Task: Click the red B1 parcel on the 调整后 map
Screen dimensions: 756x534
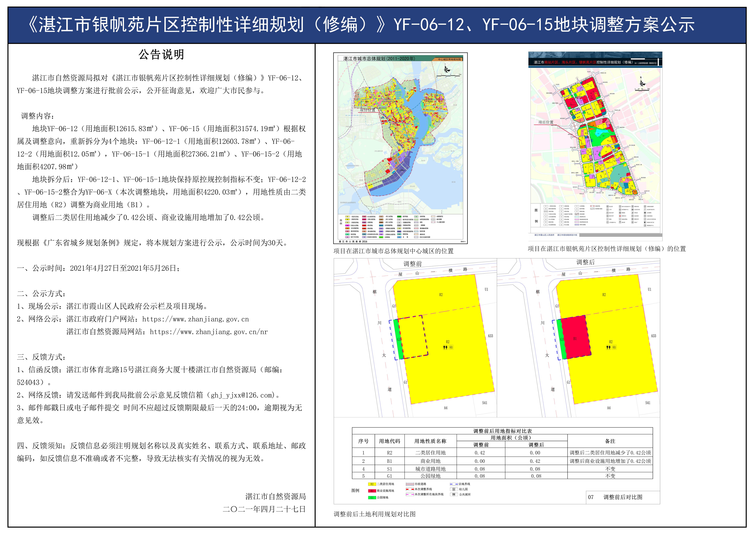Action: 576,338
